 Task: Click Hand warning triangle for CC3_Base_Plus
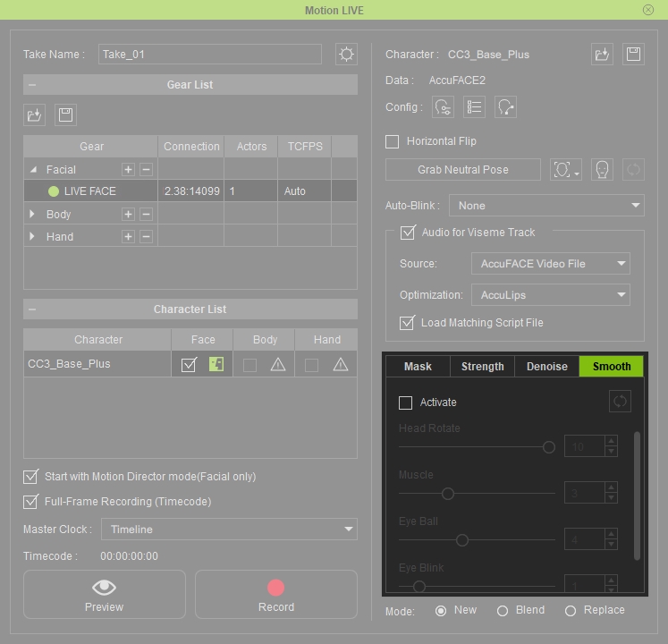point(341,364)
